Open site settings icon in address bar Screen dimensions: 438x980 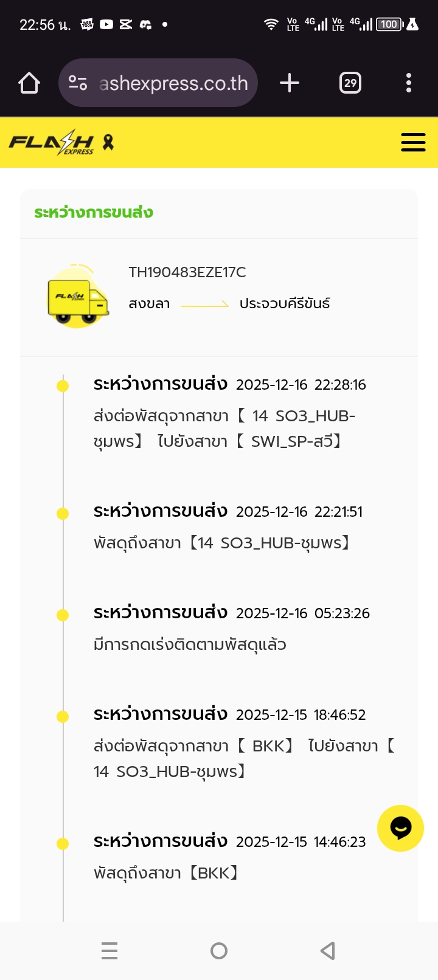(x=78, y=83)
